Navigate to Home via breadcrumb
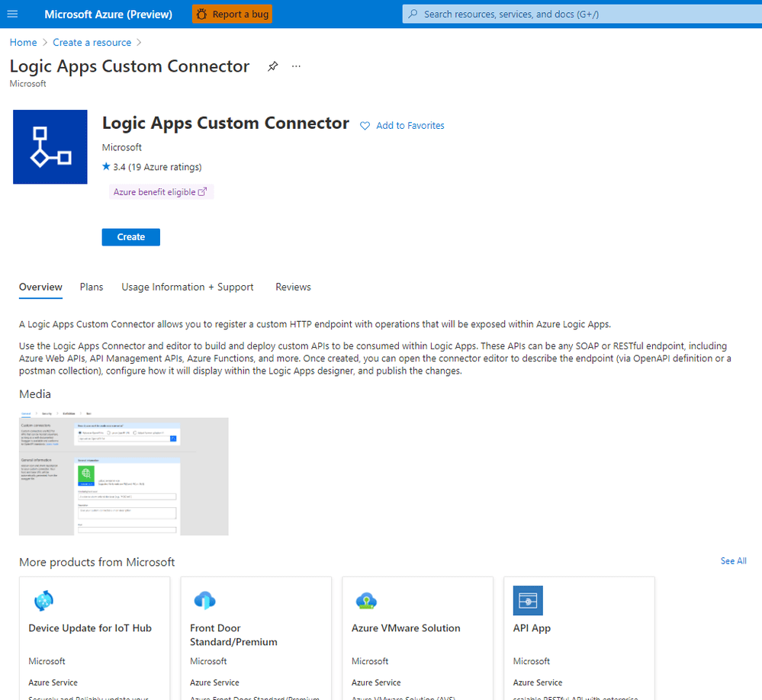Image resolution: width=762 pixels, height=700 pixels. (23, 42)
